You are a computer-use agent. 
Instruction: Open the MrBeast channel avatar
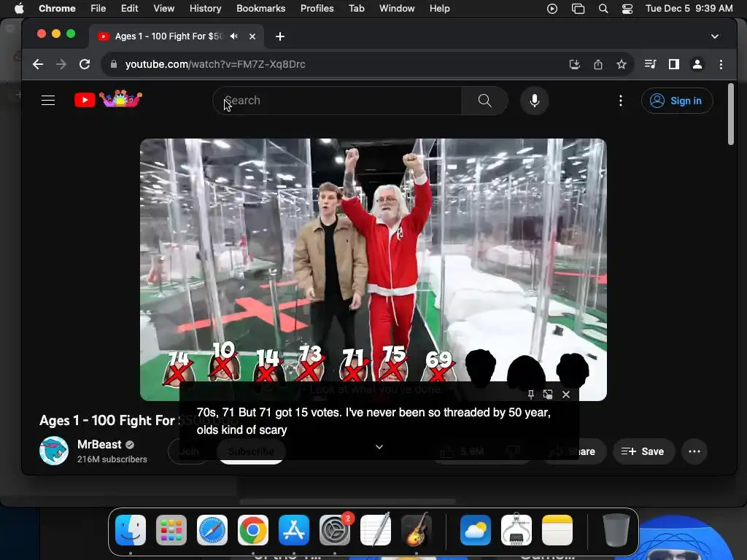click(54, 451)
